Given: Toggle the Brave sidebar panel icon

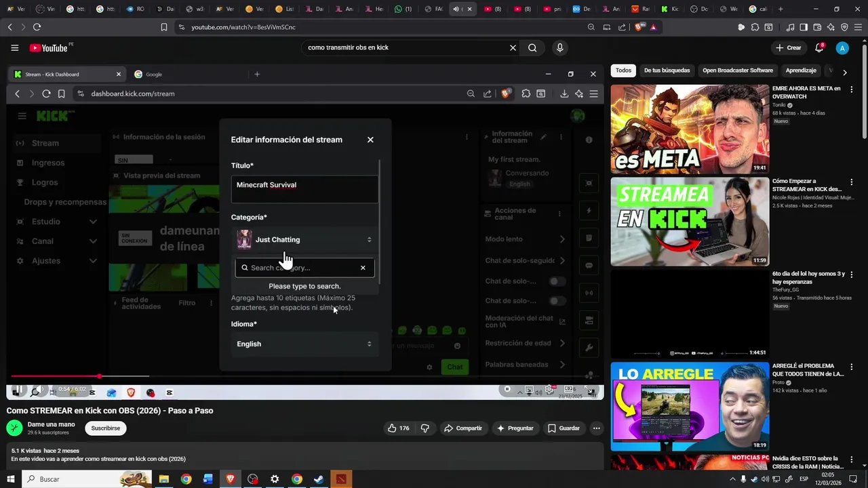Looking at the screenshot, I should pos(804,27).
